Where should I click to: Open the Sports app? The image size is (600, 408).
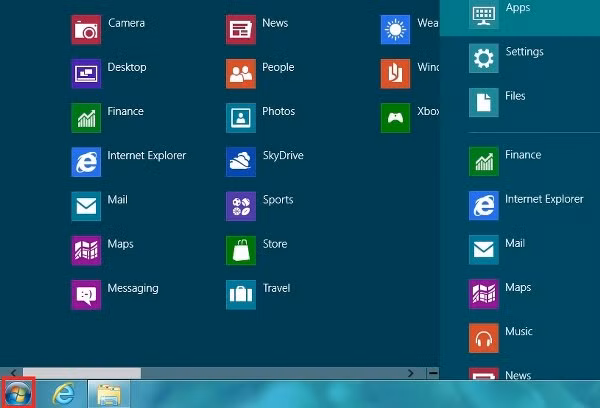coord(241,206)
